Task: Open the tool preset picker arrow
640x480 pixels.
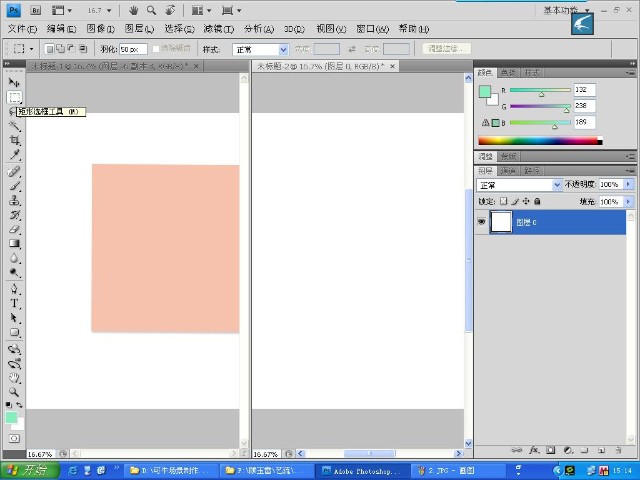Action: pyautogui.click(x=31, y=49)
